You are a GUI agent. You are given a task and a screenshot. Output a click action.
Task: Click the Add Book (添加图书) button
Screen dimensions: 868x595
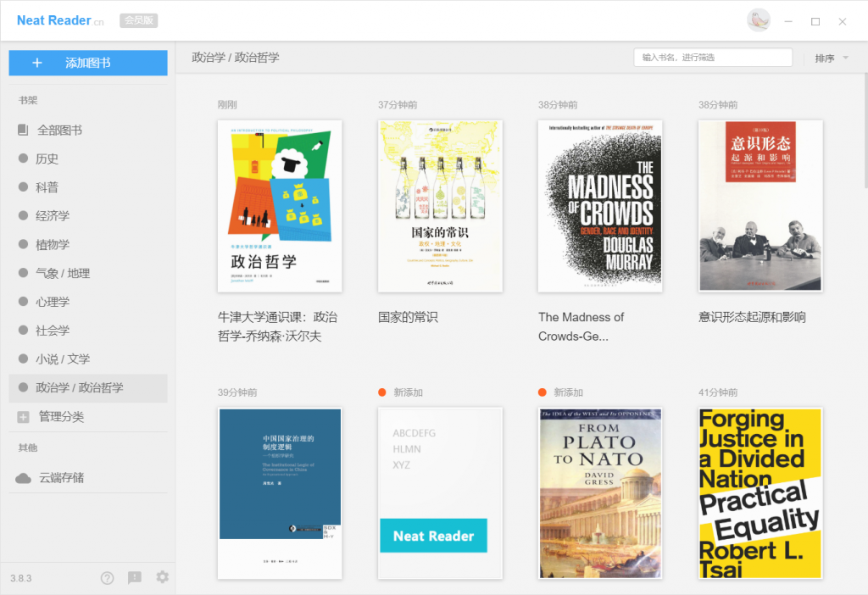coord(88,63)
